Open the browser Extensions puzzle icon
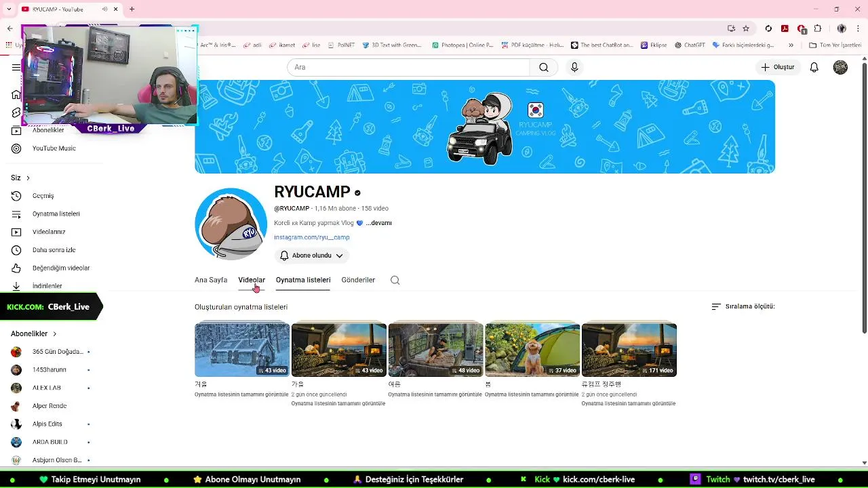Image resolution: width=868 pixels, height=488 pixels. (818, 28)
